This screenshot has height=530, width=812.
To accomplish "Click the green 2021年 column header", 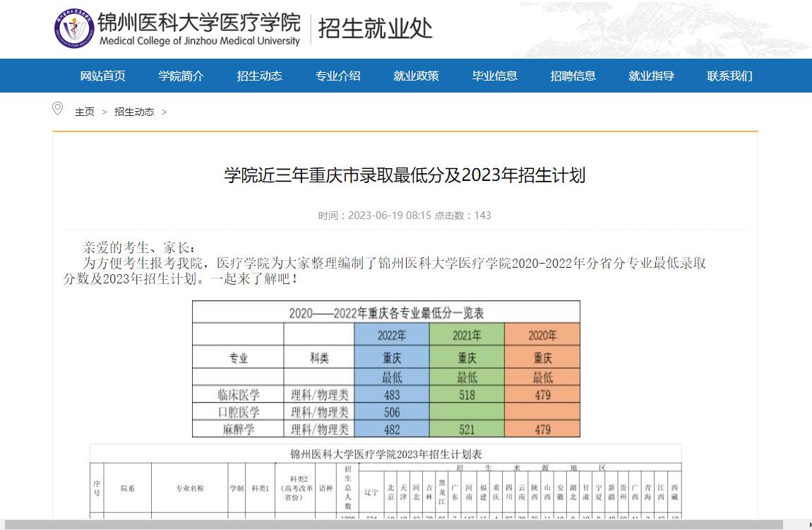I will pos(467,335).
